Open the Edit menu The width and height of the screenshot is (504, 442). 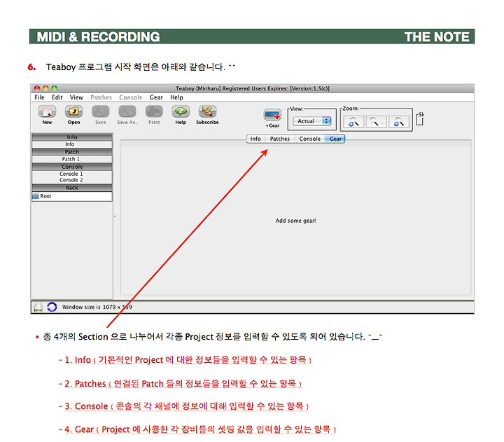coord(57,97)
